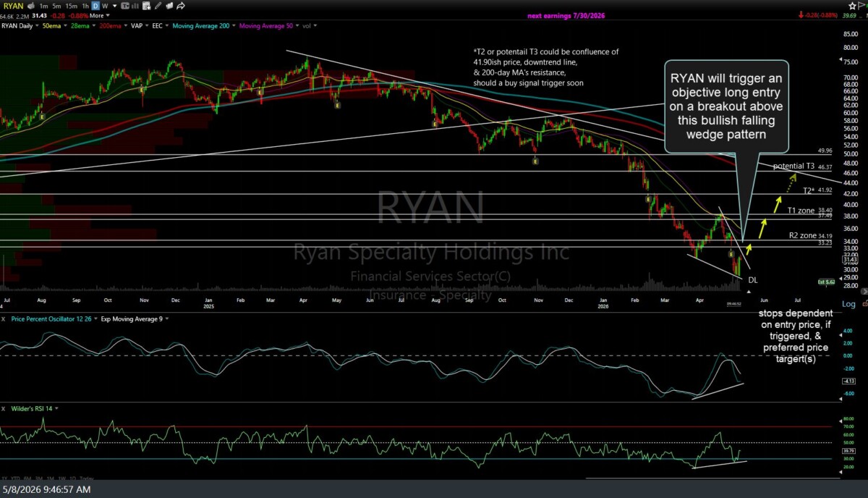Viewport: 868px width, 498px height.
Task: Close the Wilder's RSI pane with X
Action: click(4, 409)
